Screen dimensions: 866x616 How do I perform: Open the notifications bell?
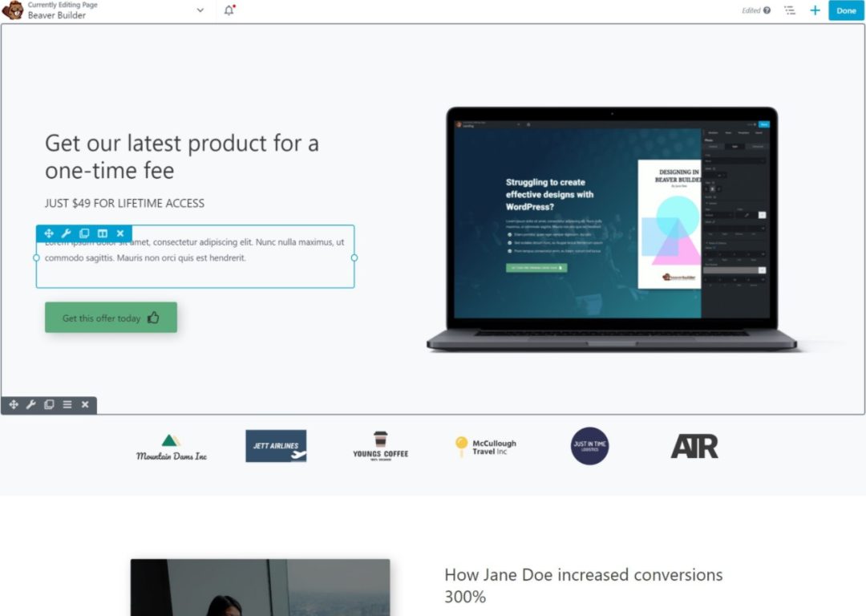point(229,10)
